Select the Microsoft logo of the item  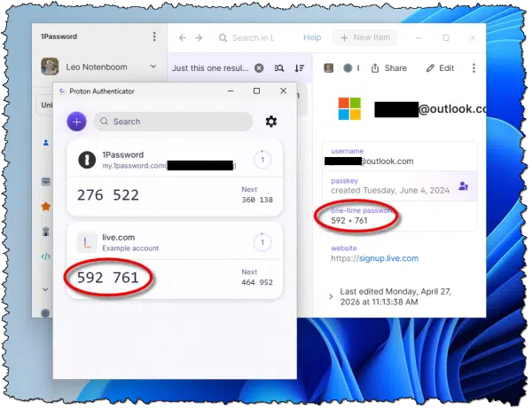coord(349,108)
